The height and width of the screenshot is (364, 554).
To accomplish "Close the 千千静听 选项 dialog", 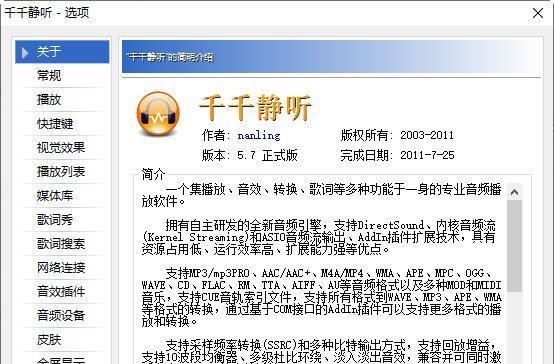I will (538, 13).
